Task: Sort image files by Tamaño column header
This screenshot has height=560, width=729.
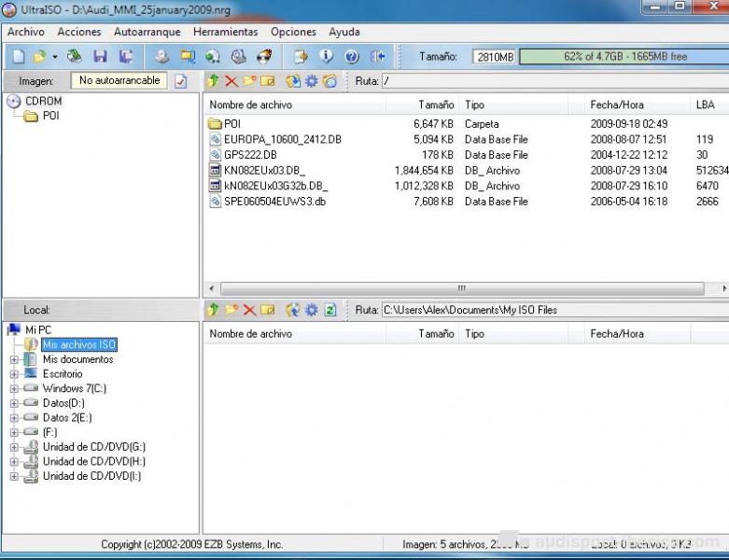Action: pos(422,105)
